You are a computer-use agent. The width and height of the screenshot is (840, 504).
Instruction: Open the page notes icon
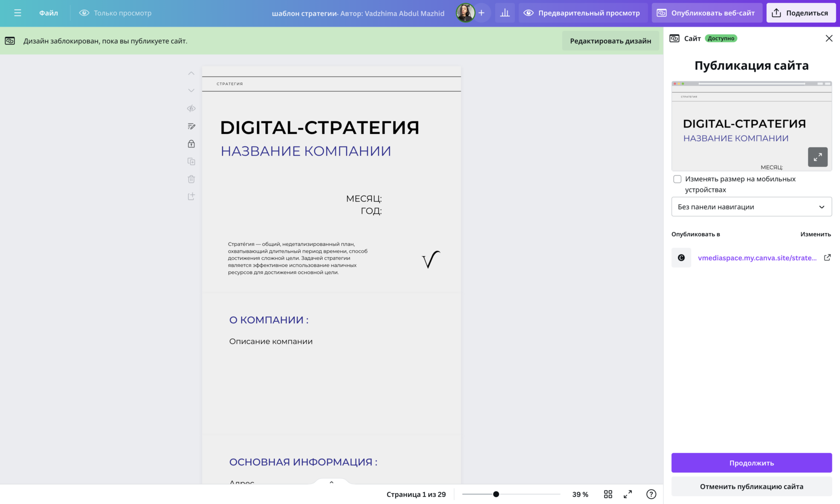click(x=191, y=126)
